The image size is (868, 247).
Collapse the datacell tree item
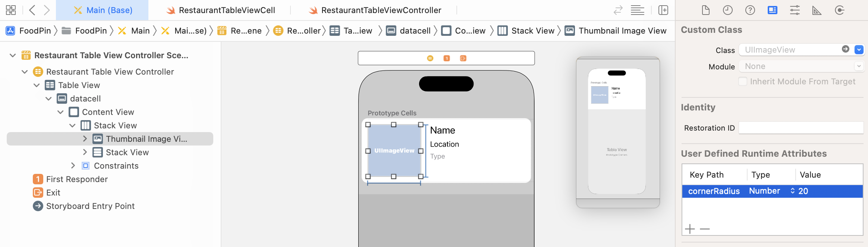(48, 99)
